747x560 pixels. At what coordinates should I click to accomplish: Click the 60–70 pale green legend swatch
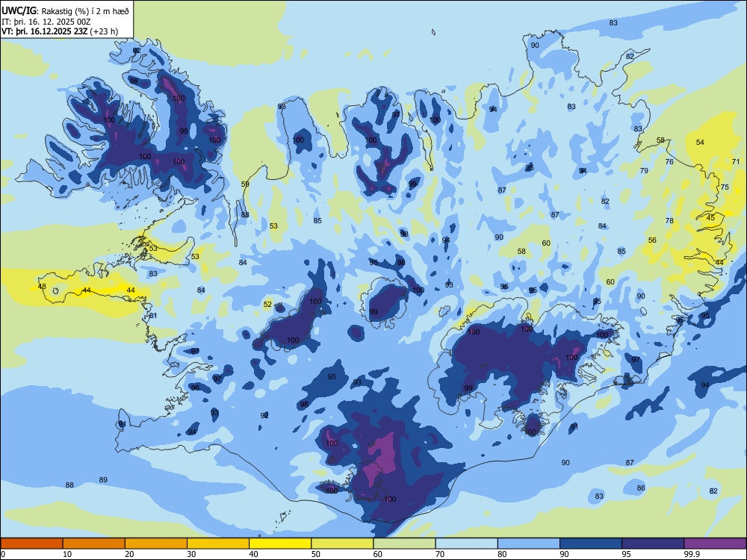[x=404, y=544]
